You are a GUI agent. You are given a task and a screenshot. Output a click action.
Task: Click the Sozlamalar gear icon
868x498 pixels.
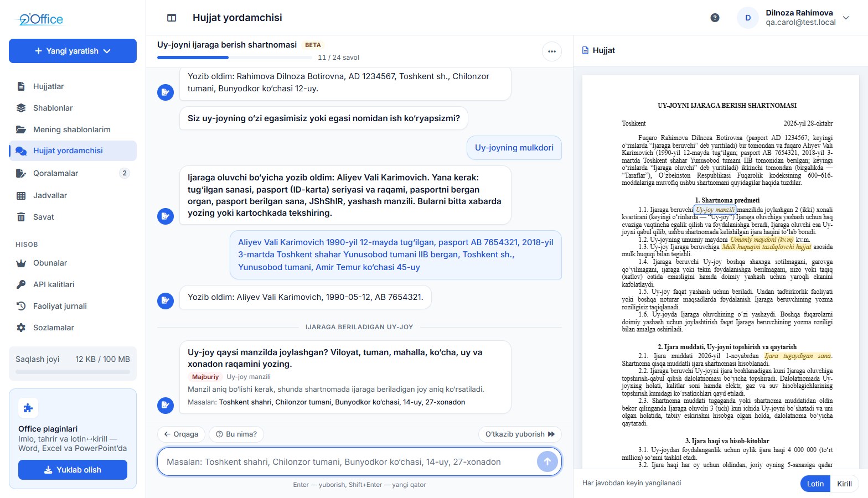coord(21,328)
